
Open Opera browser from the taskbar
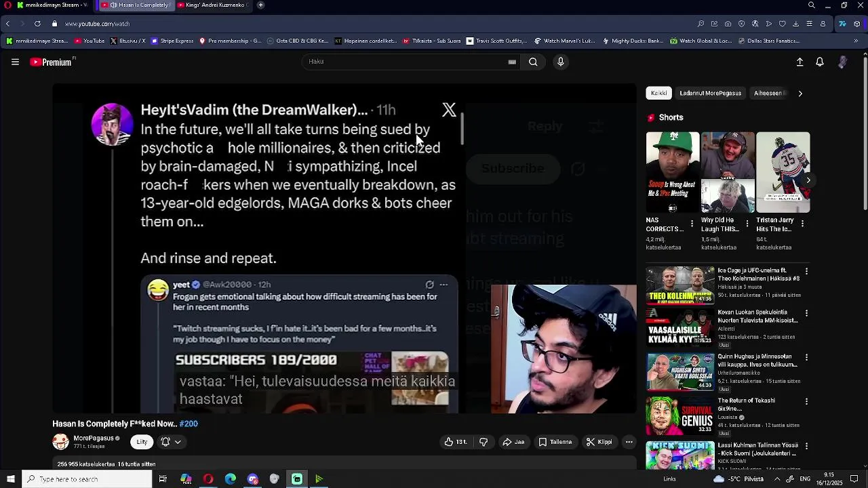coord(208,479)
